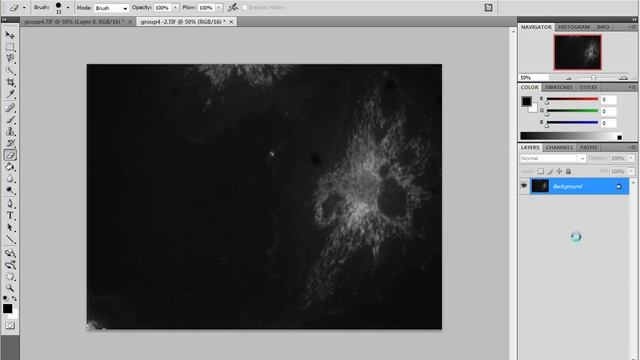Select the Rectangular Marquee tool
This screenshot has width=640, height=360.
pos(10,47)
